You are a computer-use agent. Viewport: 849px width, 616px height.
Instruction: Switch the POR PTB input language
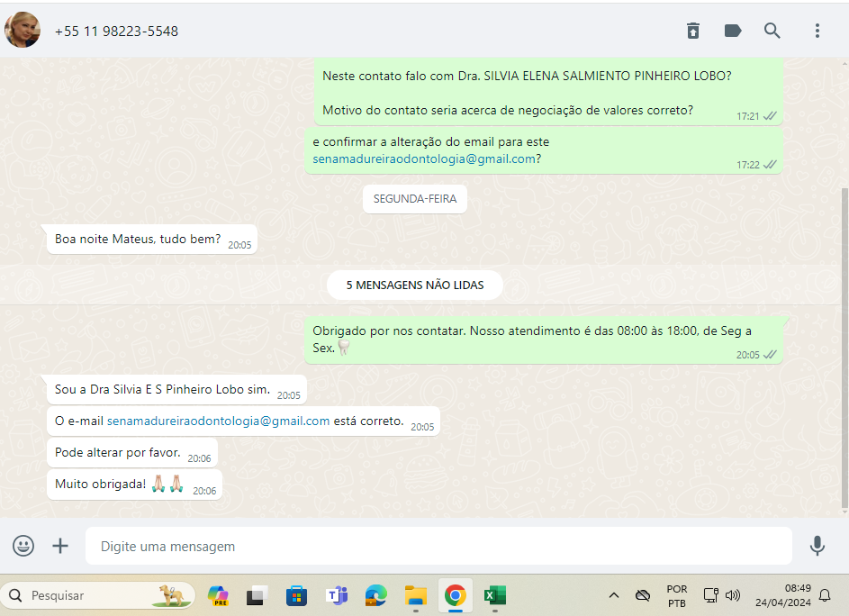point(677,595)
